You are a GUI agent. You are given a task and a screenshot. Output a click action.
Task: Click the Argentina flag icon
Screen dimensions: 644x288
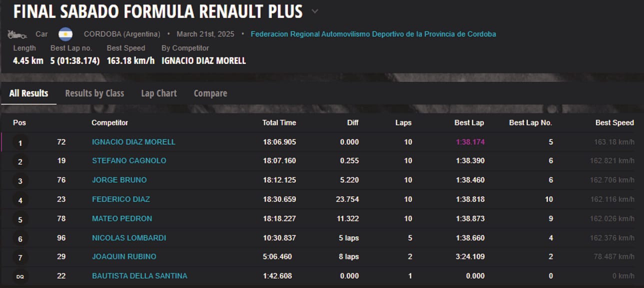tap(65, 34)
